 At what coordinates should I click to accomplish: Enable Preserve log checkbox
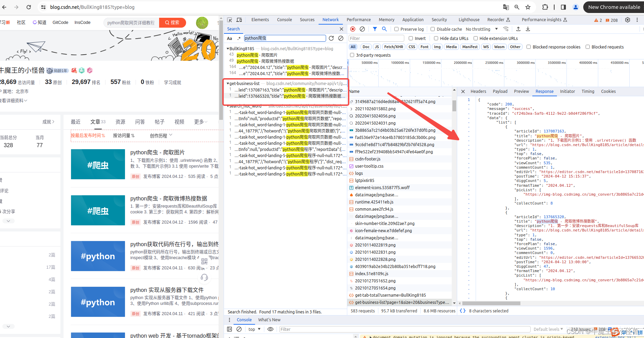click(x=396, y=29)
